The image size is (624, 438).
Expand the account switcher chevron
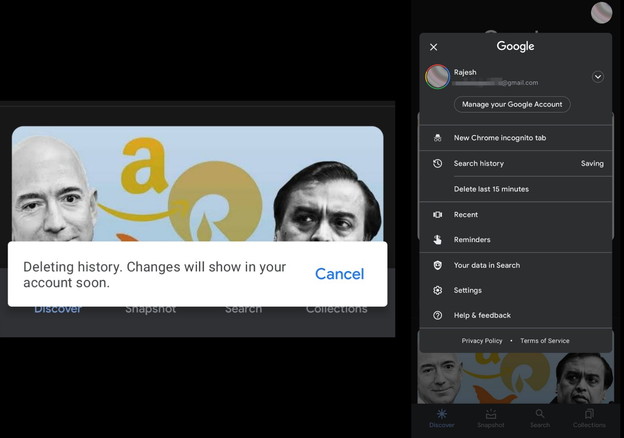(598, 76)
